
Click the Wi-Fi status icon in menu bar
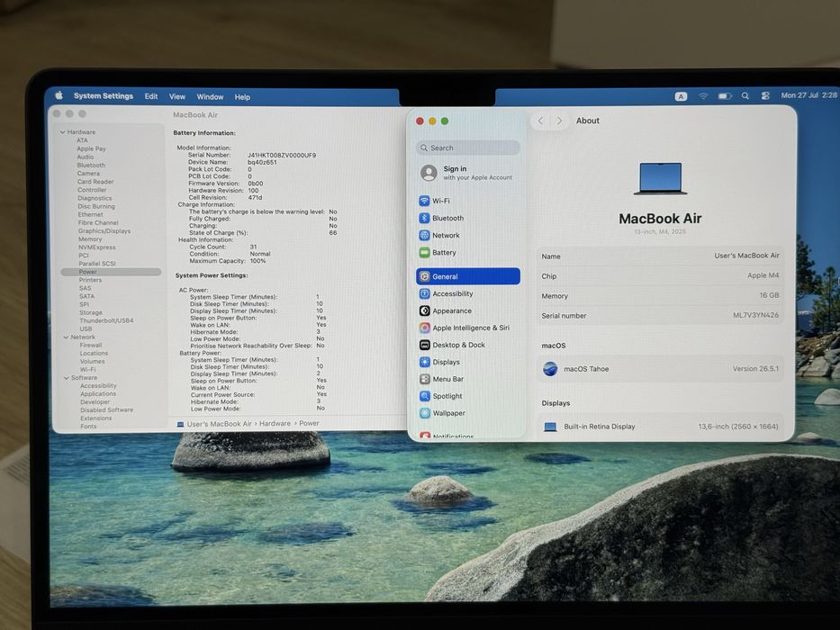(x=703, y=96)
